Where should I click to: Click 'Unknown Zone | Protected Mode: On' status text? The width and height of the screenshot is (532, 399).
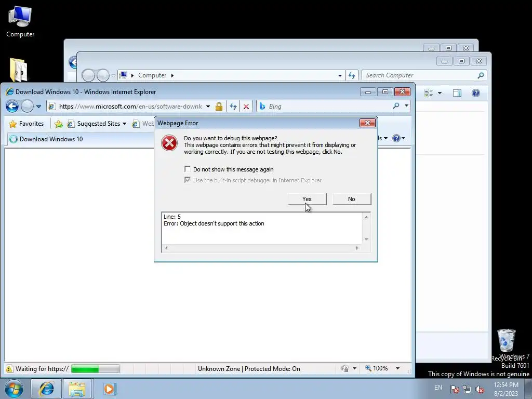click(x=249, y=369)
